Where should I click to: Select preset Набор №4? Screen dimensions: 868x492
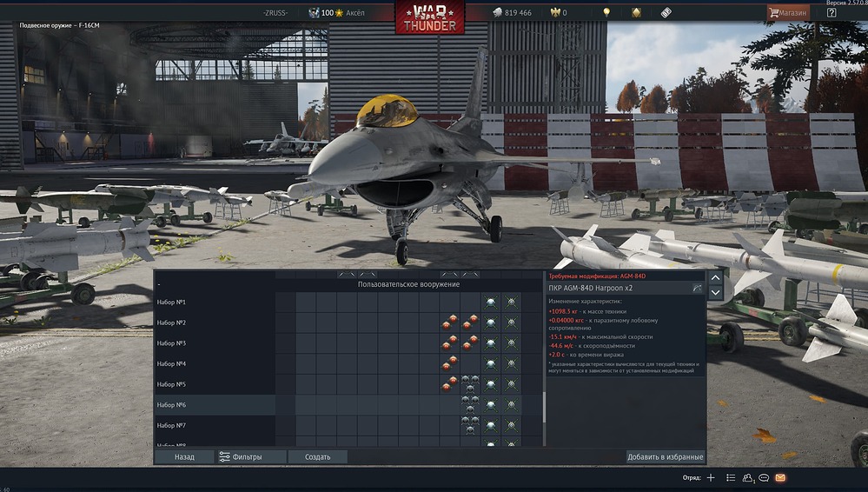tap(215, 363)
